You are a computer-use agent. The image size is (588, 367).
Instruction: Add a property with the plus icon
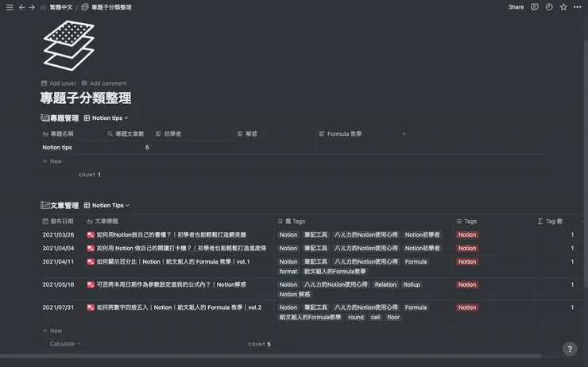click(x=404, y=133)
